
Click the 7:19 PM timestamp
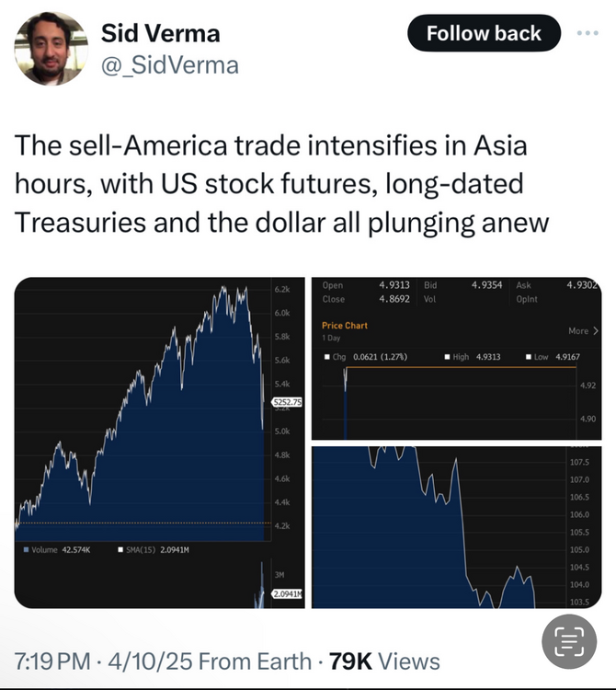pyautogui.click(x=52, y=661)
